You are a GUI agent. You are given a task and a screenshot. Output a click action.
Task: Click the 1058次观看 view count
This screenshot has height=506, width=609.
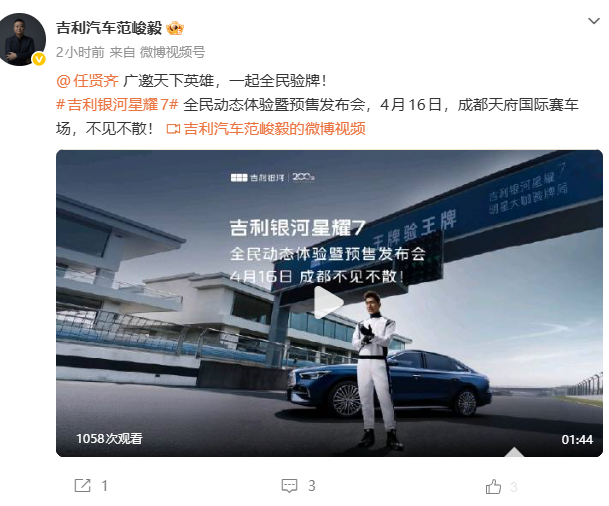[x=110, y=439]
